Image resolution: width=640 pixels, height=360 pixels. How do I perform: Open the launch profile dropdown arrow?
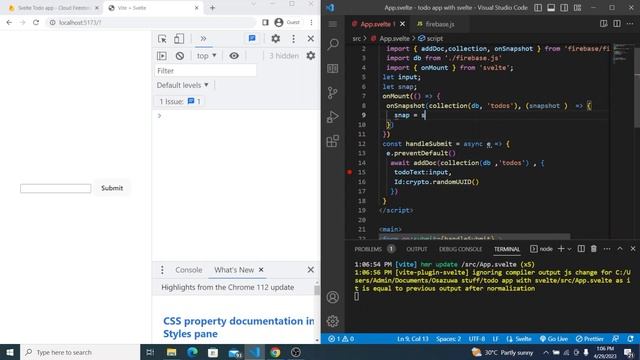(x=569, y=249)
